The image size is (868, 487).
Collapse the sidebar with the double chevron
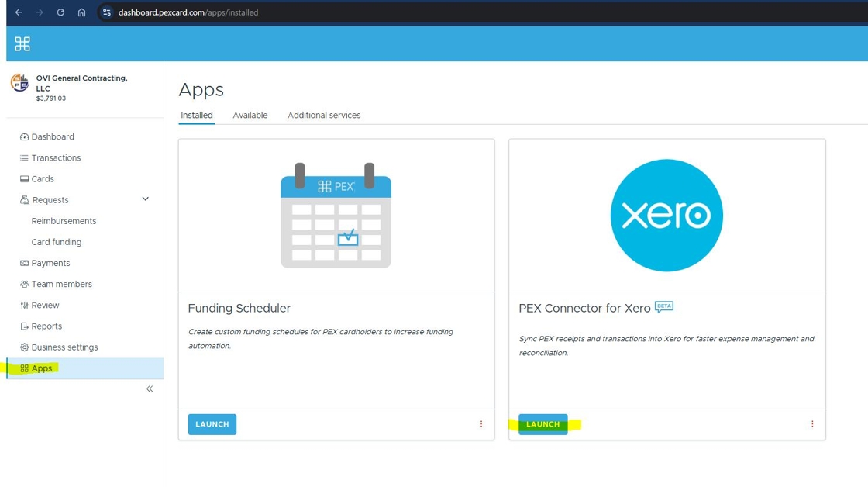point(150,389)
